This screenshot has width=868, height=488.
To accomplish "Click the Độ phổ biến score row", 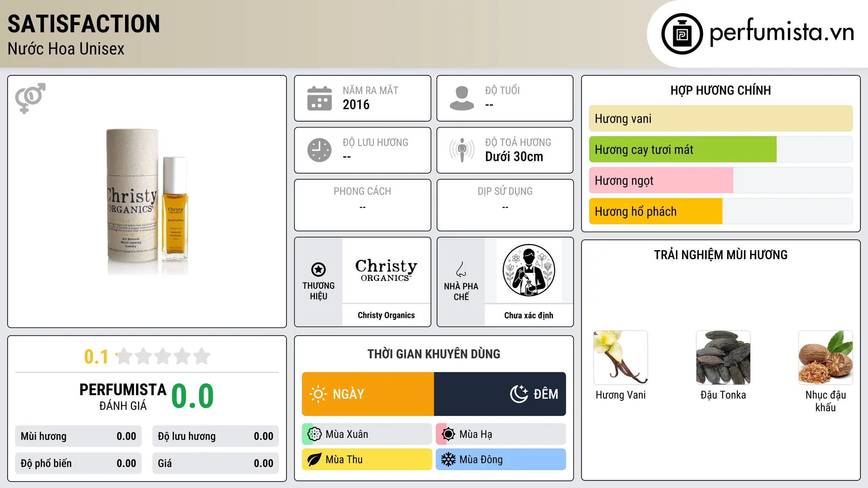I will click(x=78, y=463).
